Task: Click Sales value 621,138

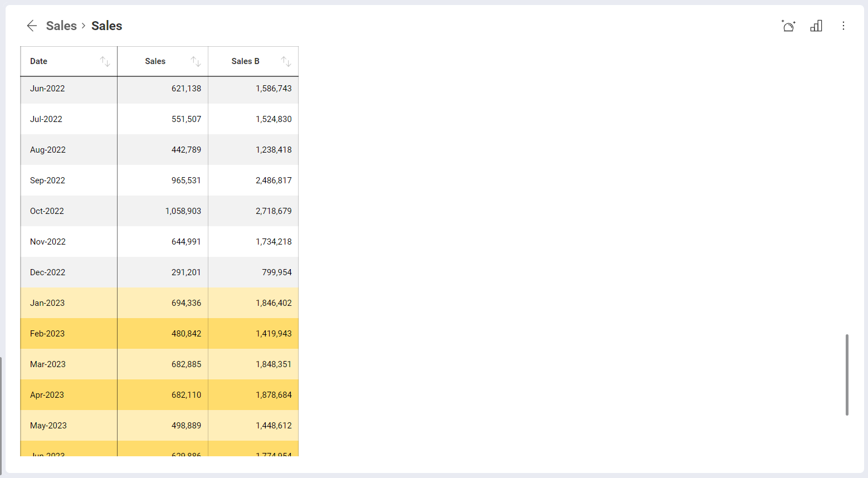Action: [x=186, y=89]
